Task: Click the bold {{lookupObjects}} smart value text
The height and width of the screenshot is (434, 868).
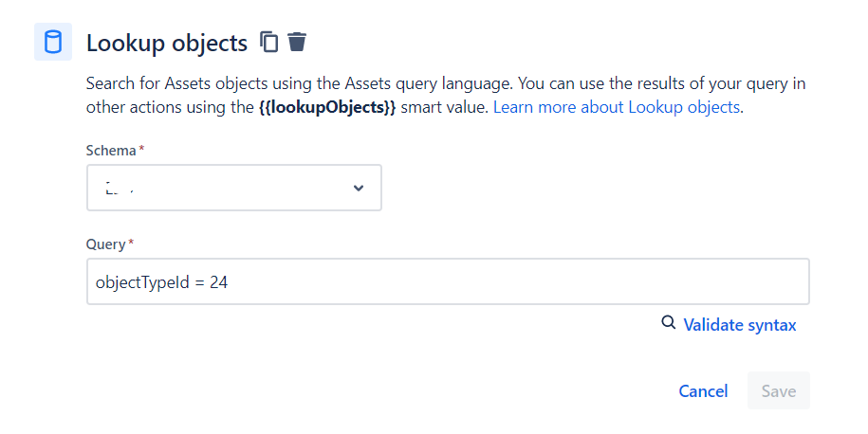Action: [327, 107]
